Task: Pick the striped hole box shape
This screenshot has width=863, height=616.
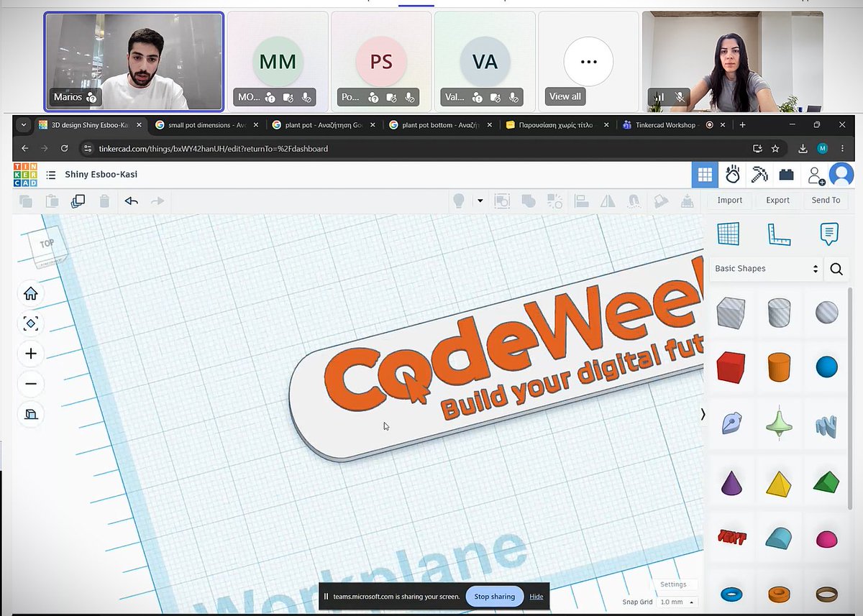Action: (x=731, y=313)
